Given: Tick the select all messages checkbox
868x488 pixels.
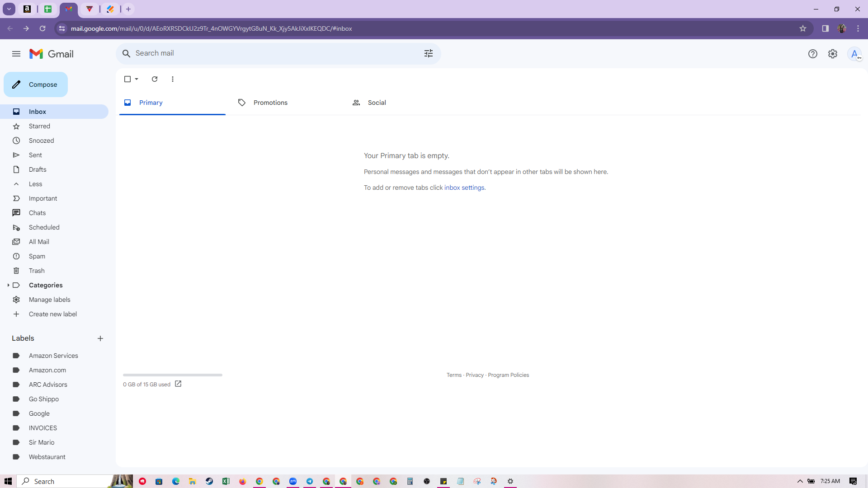Looking at the screenshot, I should tap(127, 79).
